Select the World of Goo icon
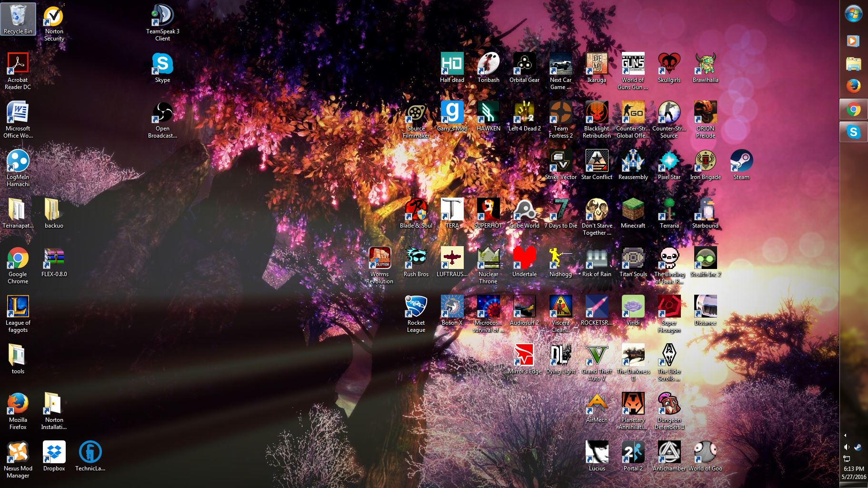868x488 pixels. coord(705,456)
